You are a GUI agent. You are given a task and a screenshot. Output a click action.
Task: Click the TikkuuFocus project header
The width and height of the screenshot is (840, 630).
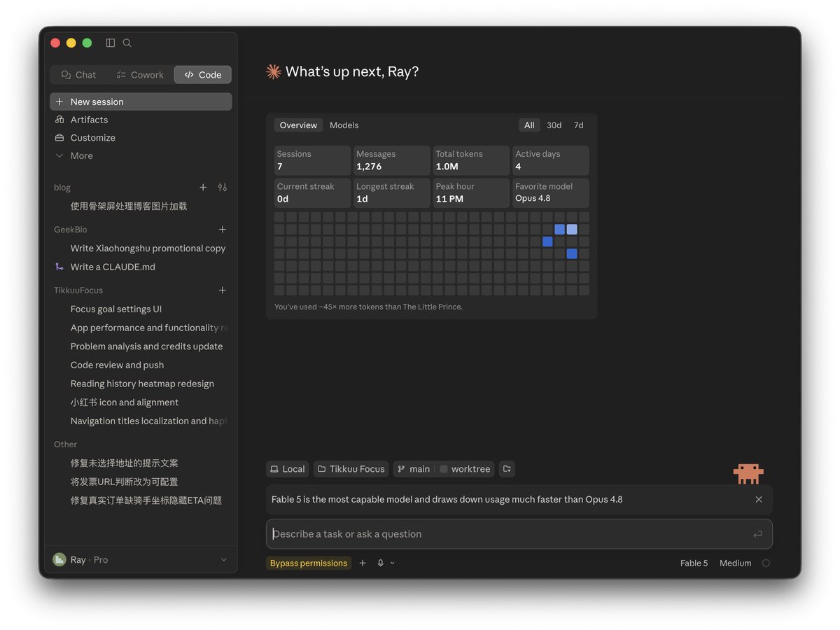click(78, 290)
